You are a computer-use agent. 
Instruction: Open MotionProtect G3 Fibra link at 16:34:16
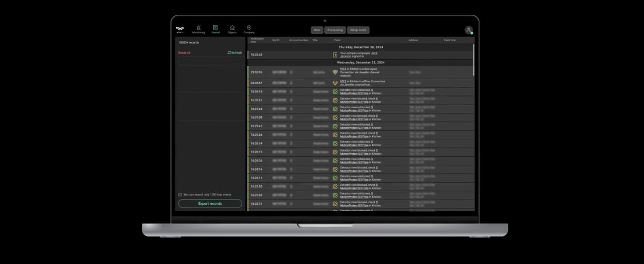tap(355, 93)
